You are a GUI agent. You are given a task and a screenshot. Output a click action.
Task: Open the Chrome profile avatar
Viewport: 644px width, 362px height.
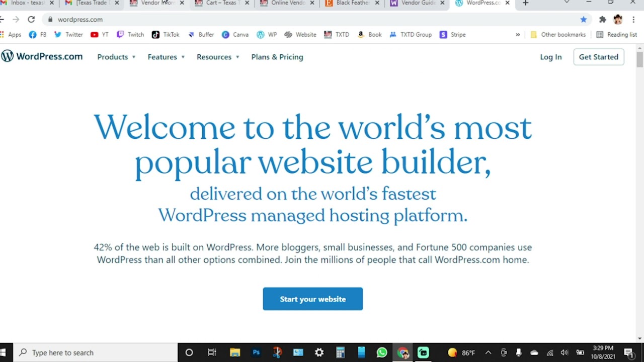[x=618, y=20]
